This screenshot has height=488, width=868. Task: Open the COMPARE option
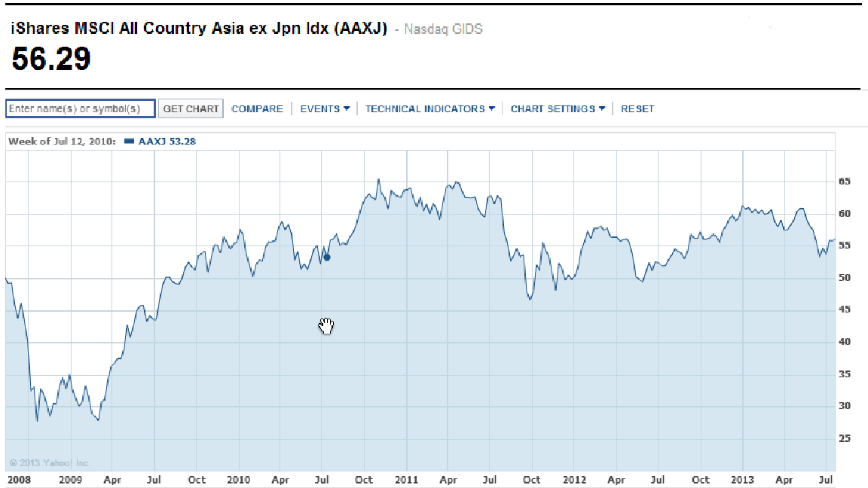tap(257, 108)
